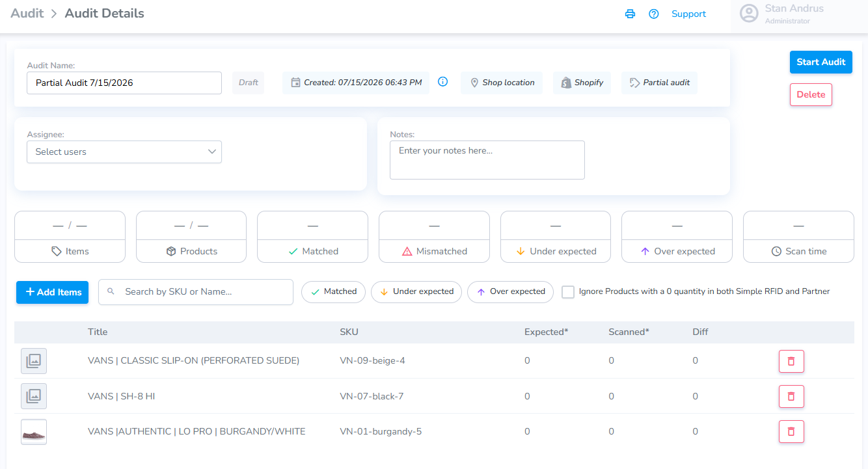
Task: Click the Matched summary card
Action: 312,237
